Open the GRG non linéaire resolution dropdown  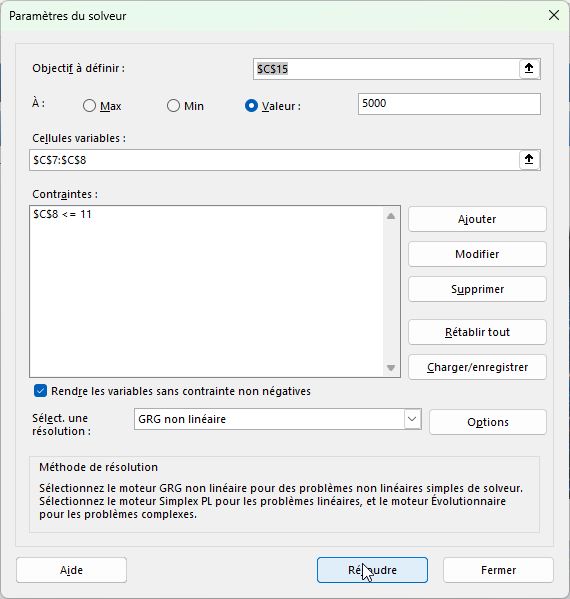click(412, 419)
